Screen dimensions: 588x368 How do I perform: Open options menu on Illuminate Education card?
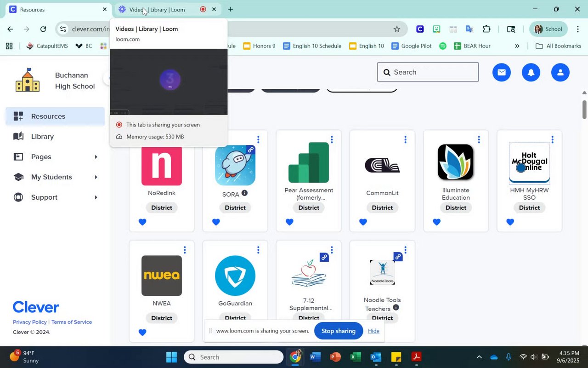tap(479, 139)
